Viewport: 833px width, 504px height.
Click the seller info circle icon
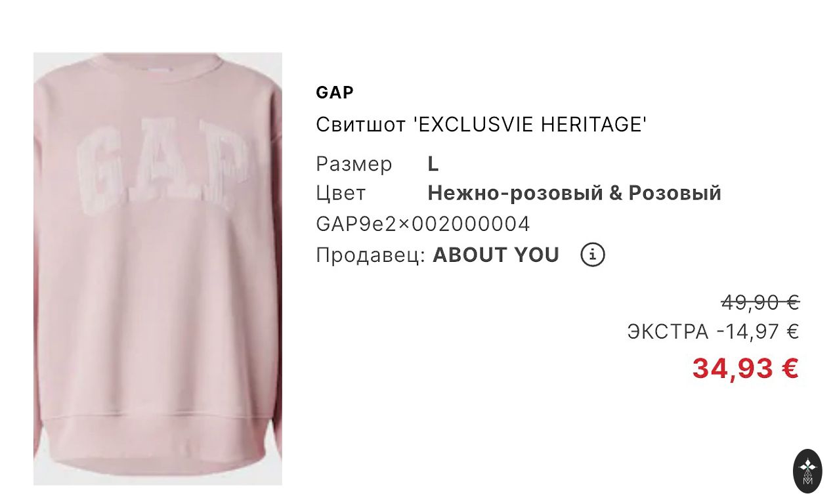pos(593,255)
